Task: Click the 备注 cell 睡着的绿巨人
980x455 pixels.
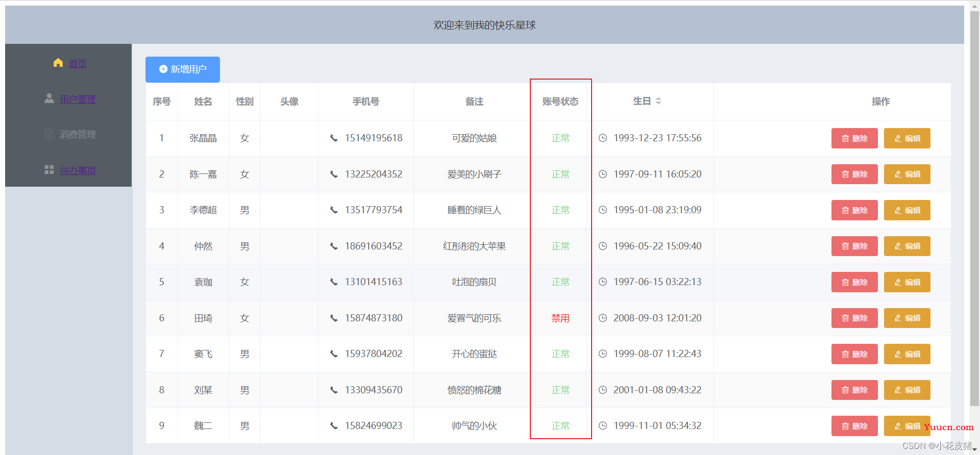Action: coord(474,210)
